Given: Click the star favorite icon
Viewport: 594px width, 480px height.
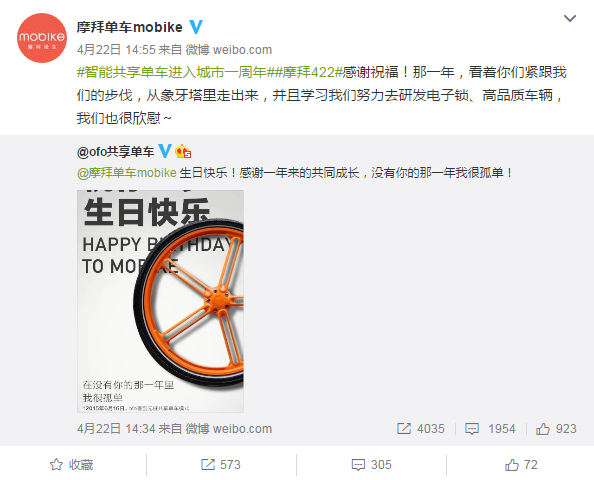Looking at the screenshot, I should click(56, 464).
